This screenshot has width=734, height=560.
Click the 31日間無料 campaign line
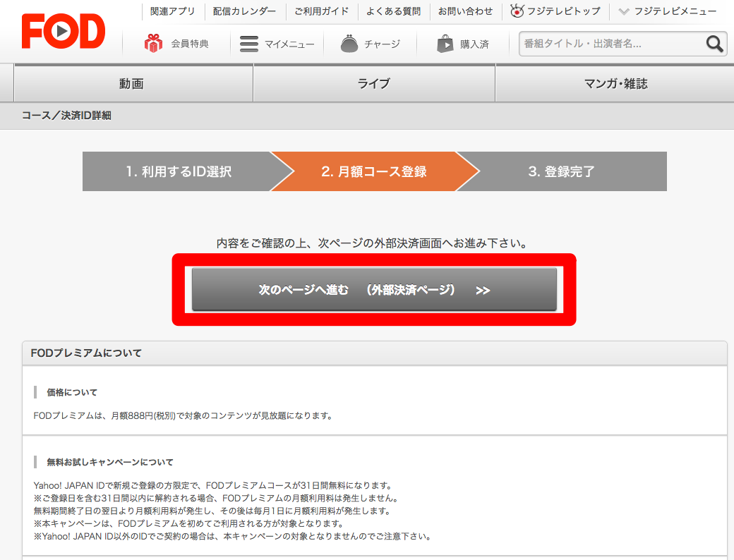[x=213, y=485]
